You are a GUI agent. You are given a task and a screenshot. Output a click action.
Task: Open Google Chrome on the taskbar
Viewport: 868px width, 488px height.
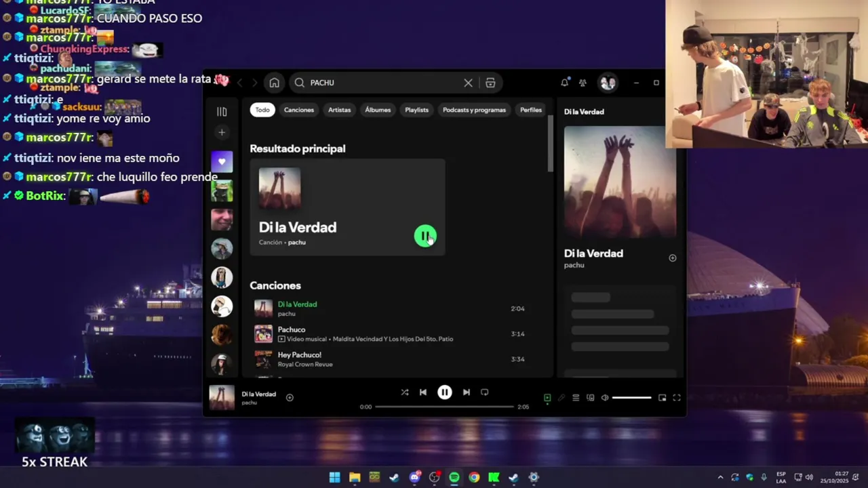pyautogui.click(x=474, y=478)
